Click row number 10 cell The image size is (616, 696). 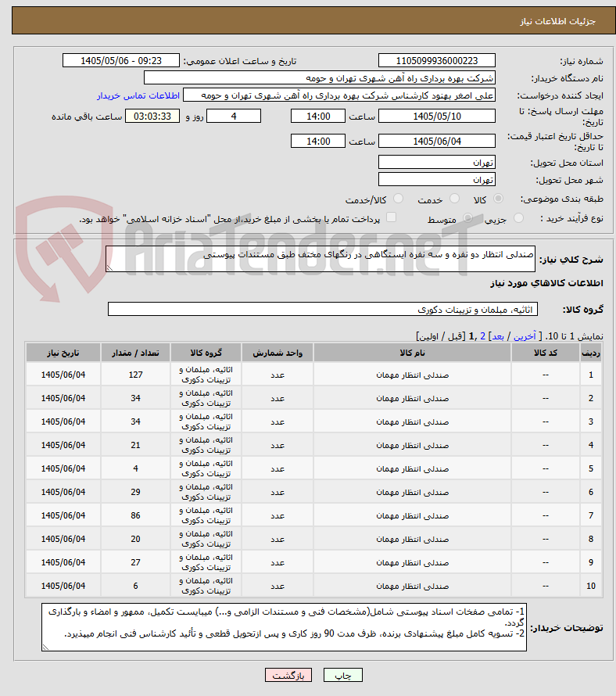coord(591,586)
